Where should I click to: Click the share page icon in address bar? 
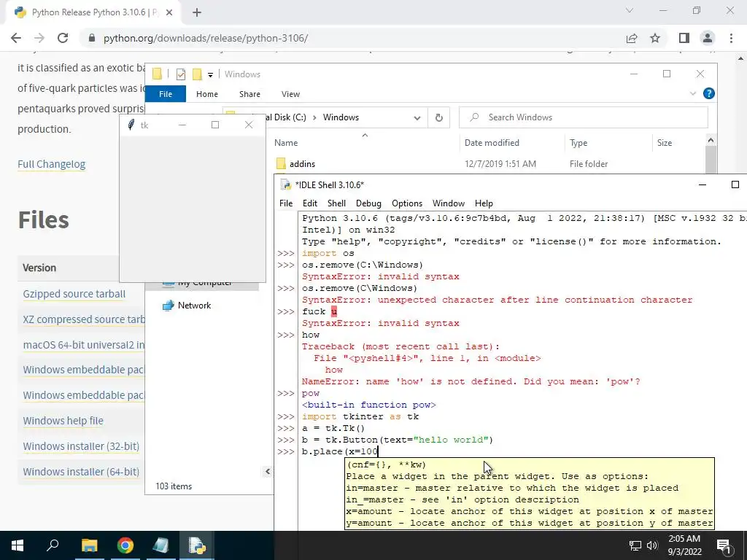point(632,38)
